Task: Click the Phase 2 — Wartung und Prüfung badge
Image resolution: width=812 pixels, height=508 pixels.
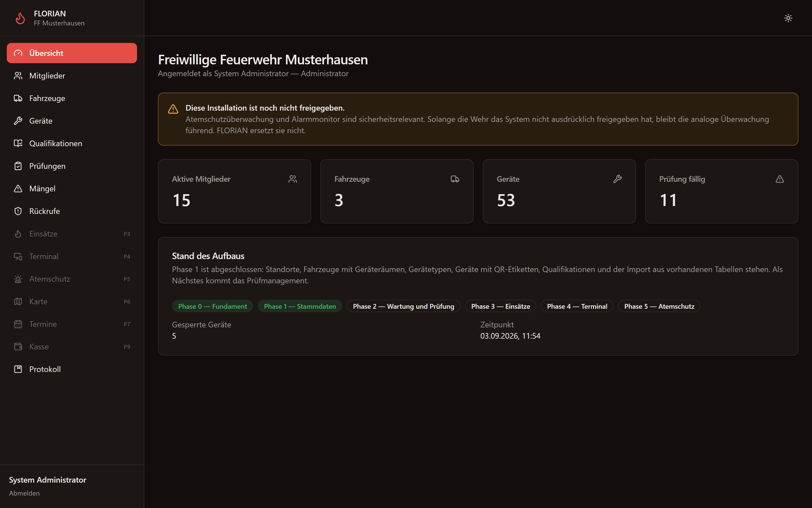Action: (x=404, y=306)
